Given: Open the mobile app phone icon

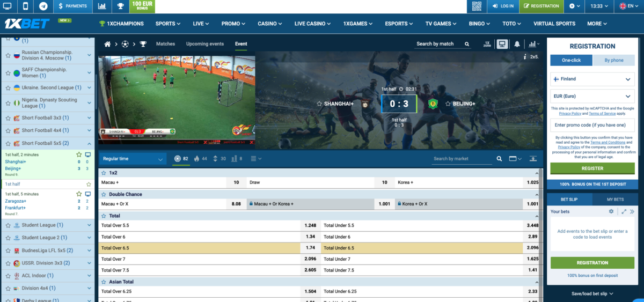Looking at the screenshot, I should coord(25,6).
